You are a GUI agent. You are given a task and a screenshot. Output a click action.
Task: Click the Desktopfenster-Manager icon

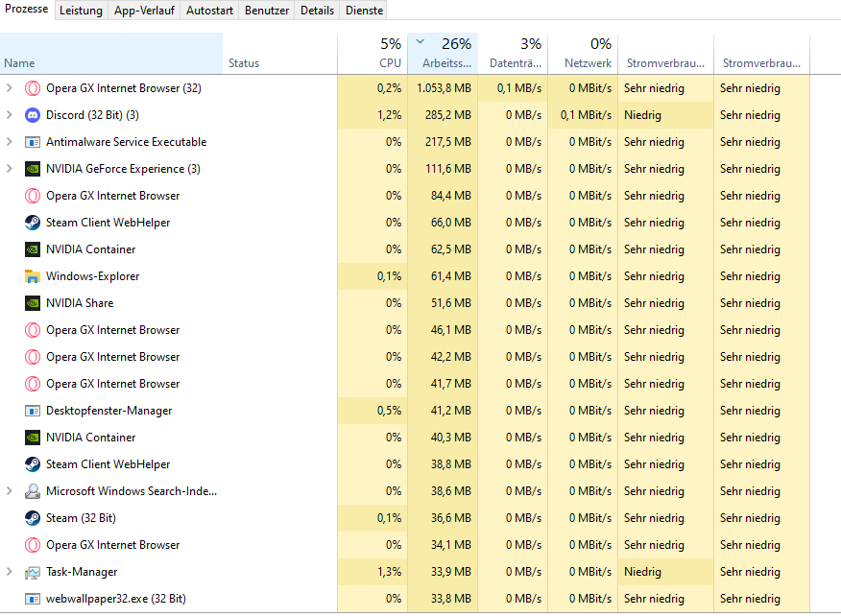pos(33,411)
